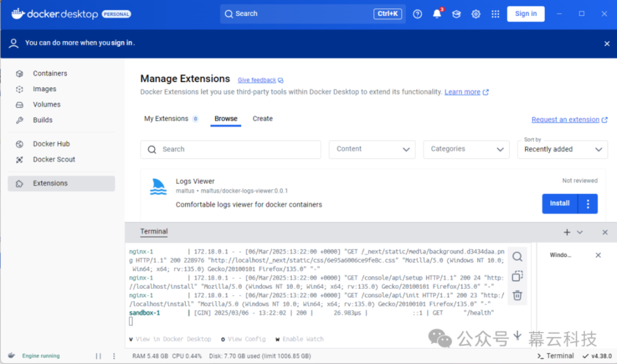Click the Volumes drive icon

pos(19,105)
